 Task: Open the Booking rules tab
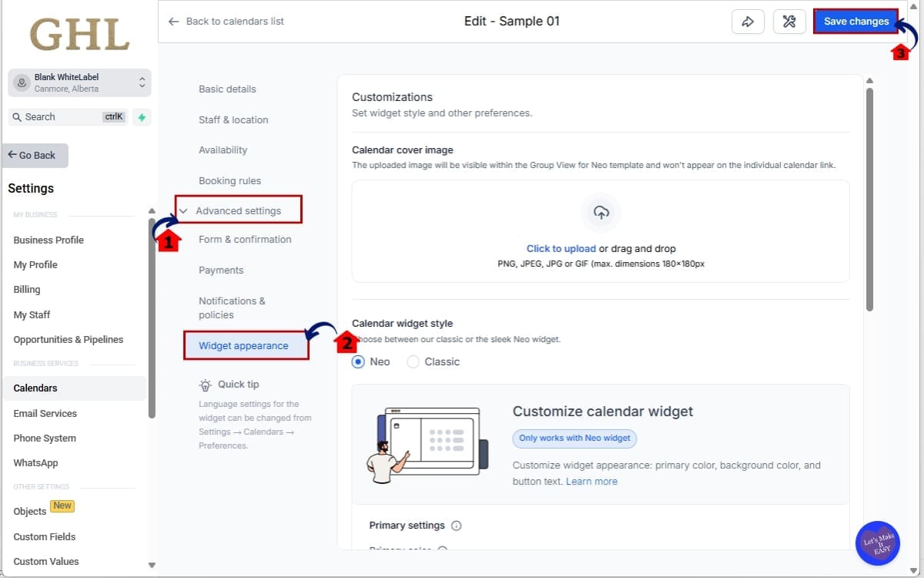pos(229,181)
